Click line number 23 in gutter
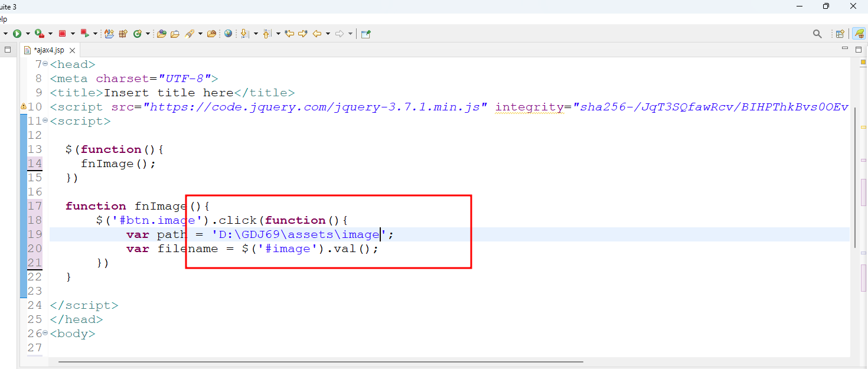Image resolution: width=868 pixels, height=369 pixels. (35, 291)
